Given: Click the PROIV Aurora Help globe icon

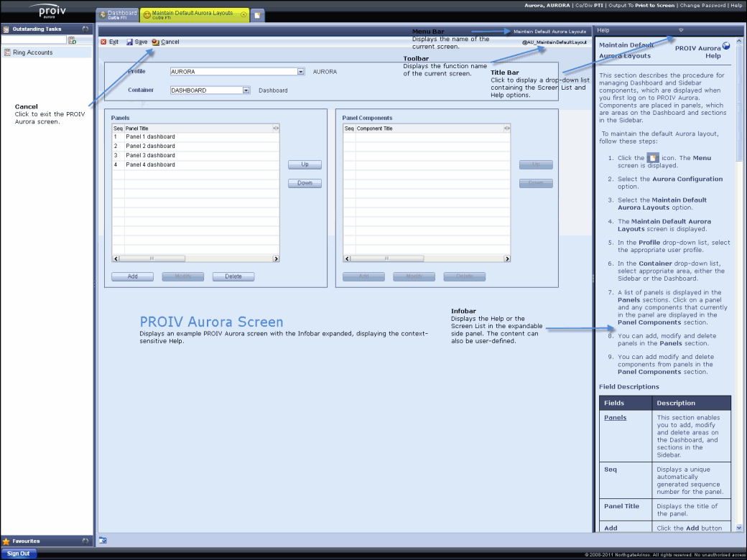Looking at the screenshot, I should point(726,46).
